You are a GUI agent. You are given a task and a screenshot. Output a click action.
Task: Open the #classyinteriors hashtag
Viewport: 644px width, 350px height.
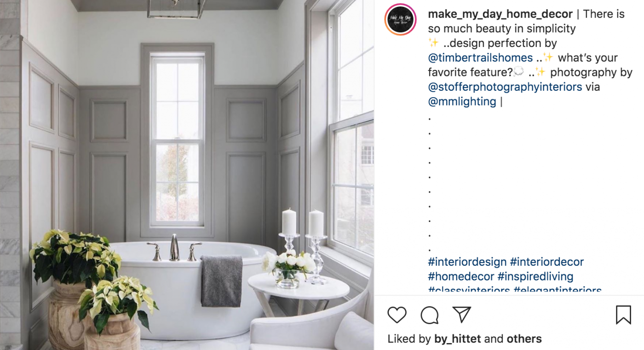pos(469,291)
